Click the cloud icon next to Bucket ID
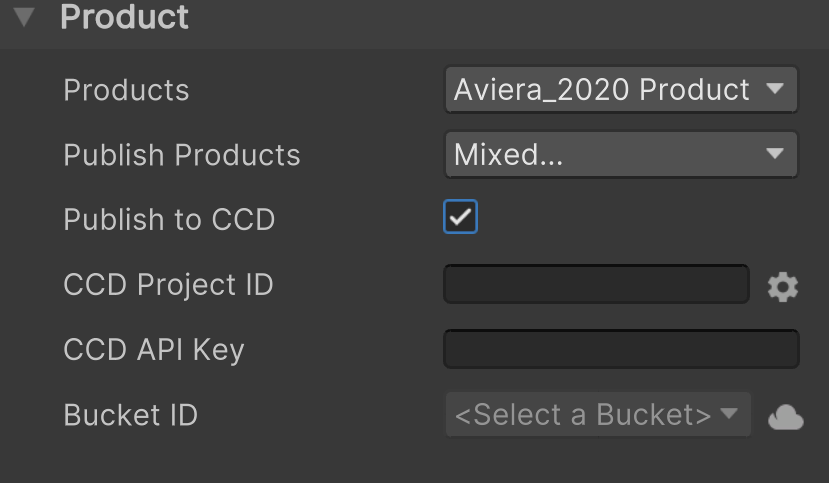 (785, 417)
